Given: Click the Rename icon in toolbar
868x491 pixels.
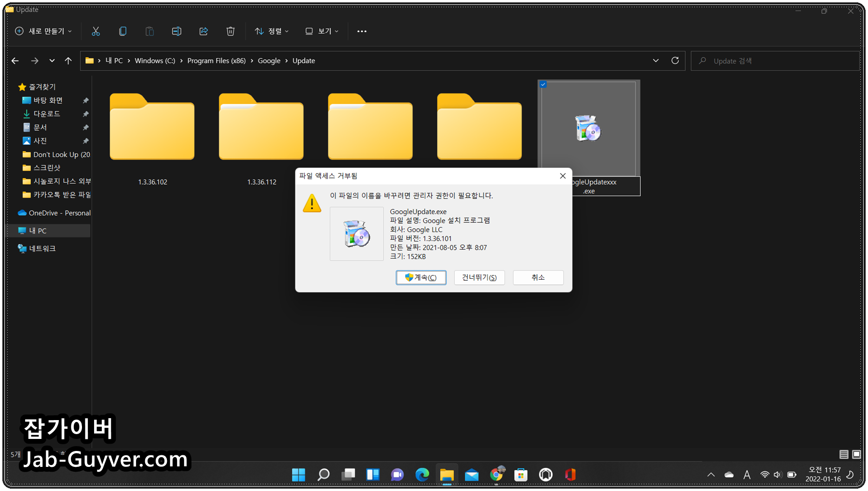Looking at the screenshot, I should pos(176,31).
